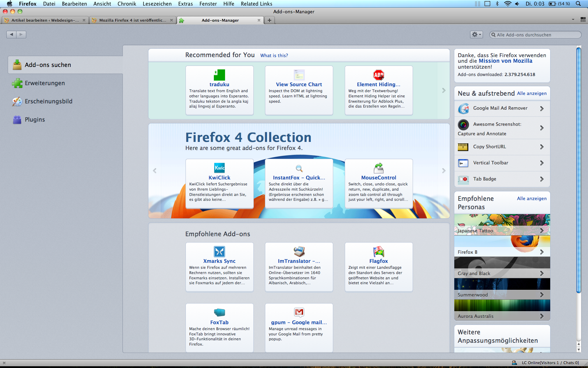The image size is (588, 368).
Task: Expand Tab Badge row chevron
Action: 542,179
